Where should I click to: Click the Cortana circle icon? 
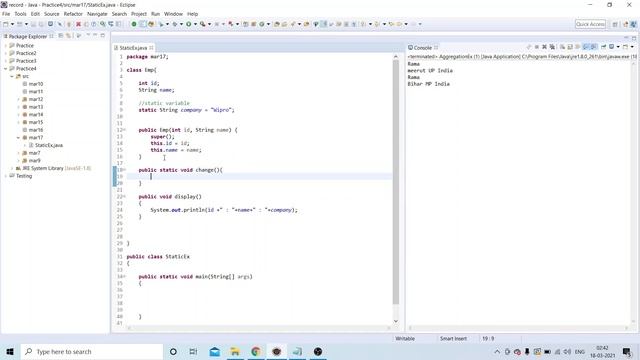coord(173,351)
